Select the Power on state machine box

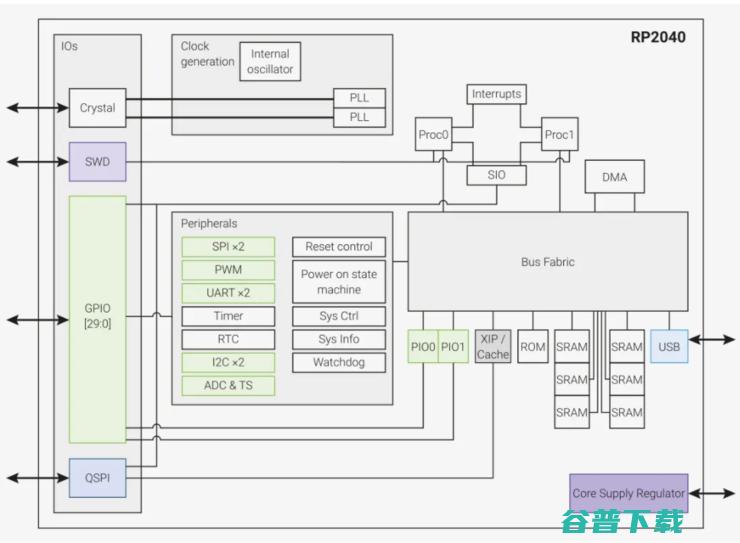pos(339,282)
